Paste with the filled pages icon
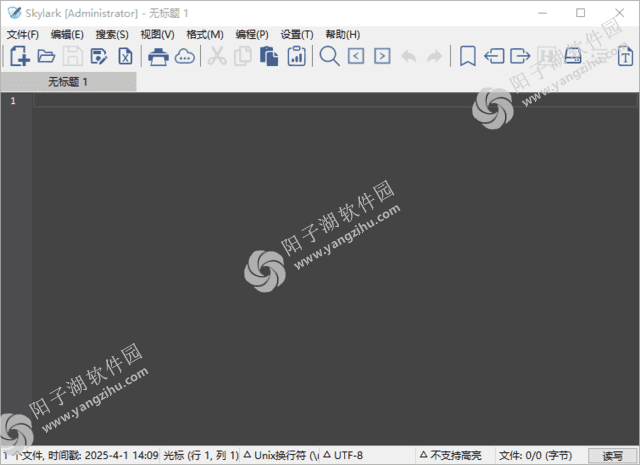Screen dimensions: 640x465 (269, 56)
